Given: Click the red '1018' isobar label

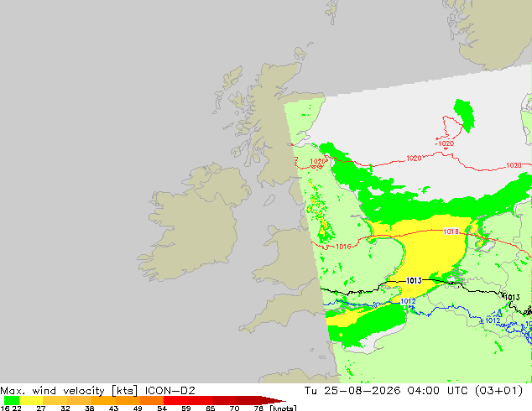Looking at the screenshot, I should click(x=451, y=232).
